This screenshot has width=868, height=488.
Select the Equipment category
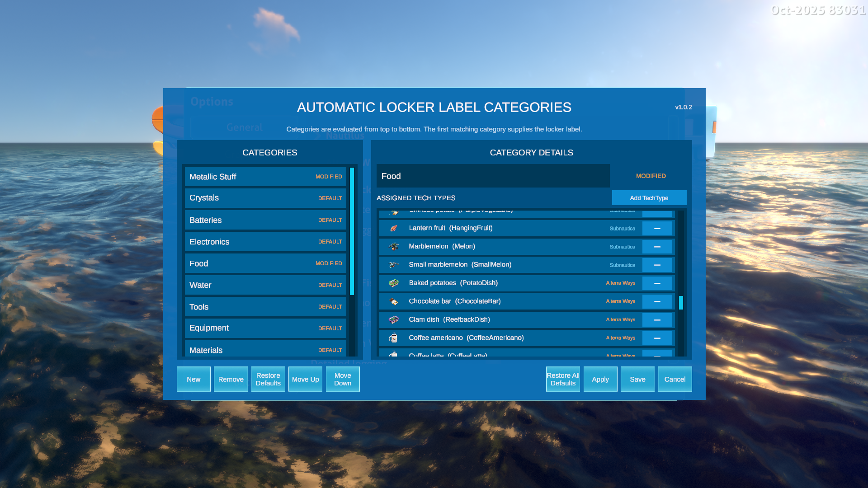coord(265,328)
